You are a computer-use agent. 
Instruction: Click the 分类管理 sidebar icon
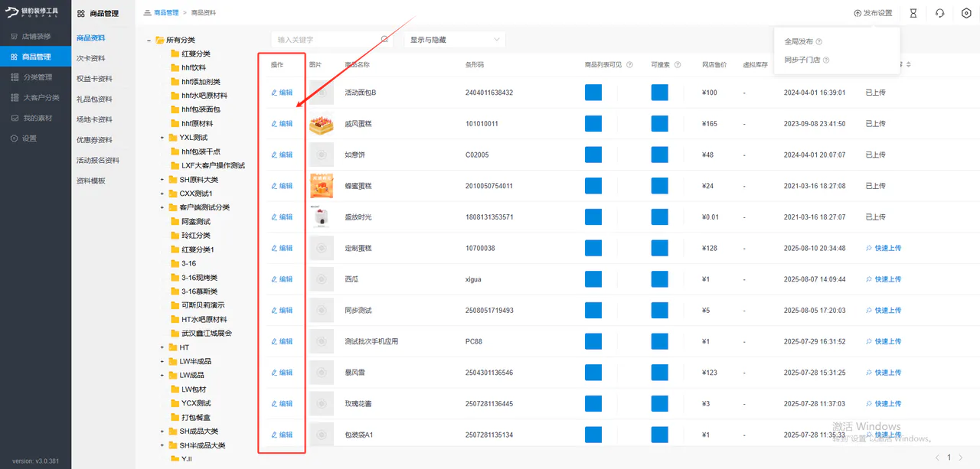[14, 77]
